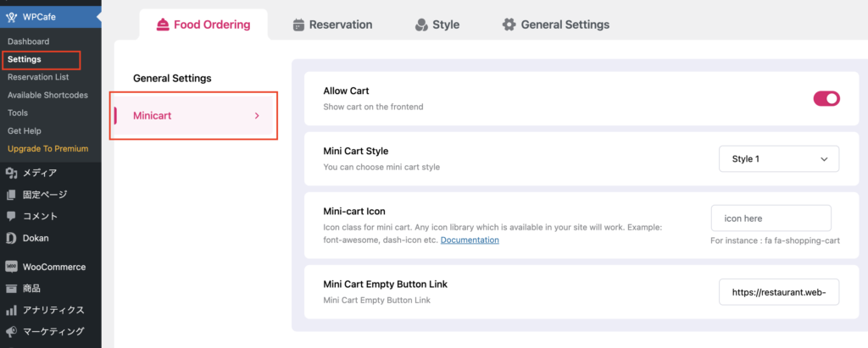The width and height of the screenshot is (868, 348).
Task: Click the WooCommerce icon in sidebar
Action: pos(11,267)
